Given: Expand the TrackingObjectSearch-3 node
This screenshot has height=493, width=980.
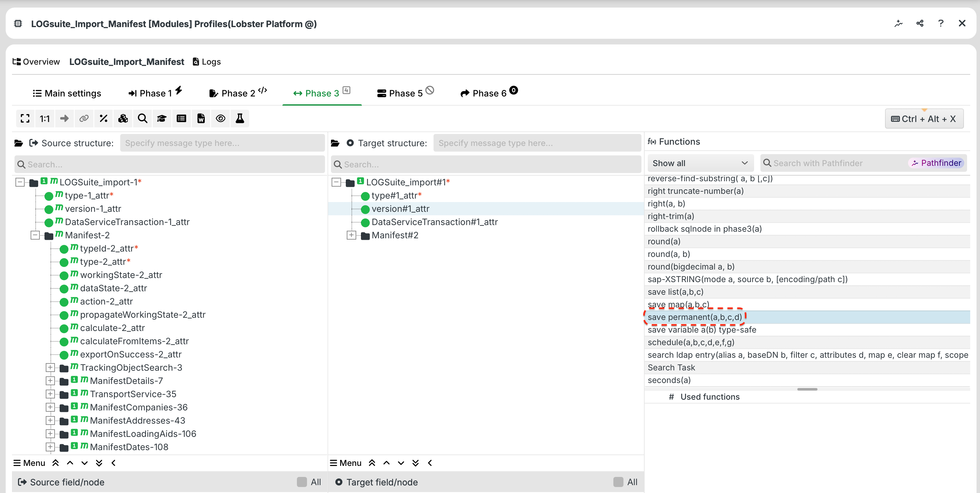Looking at the screenshot, I should pos(50,368).
